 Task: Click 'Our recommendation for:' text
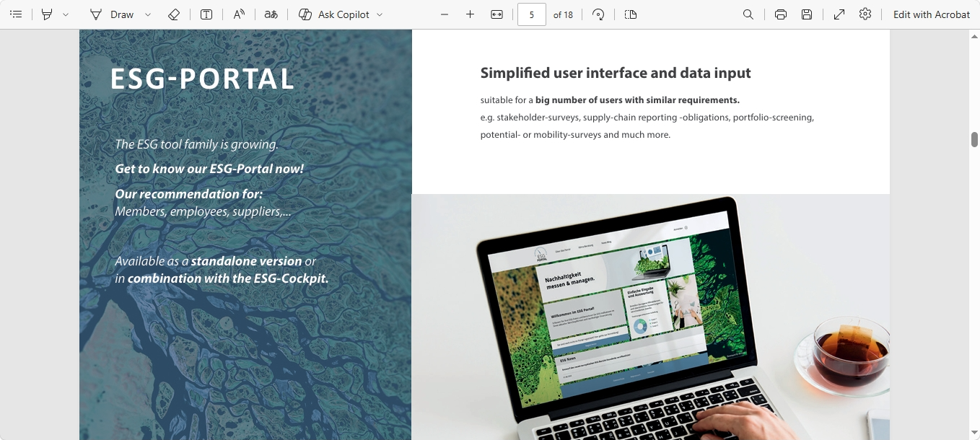pos(189,194)
